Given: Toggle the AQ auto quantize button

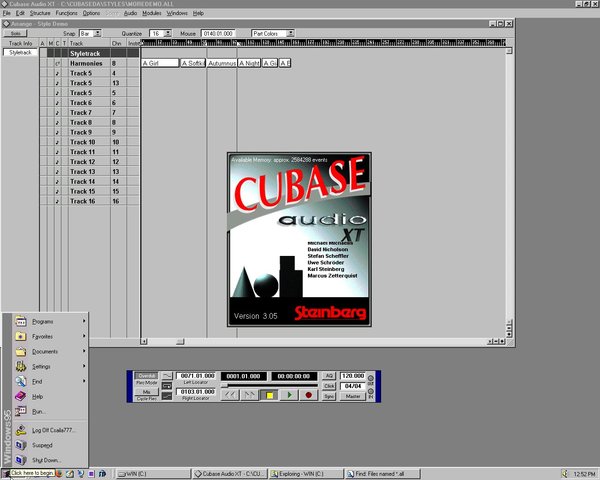Looking at the screenshot, I should click(329, 376).
